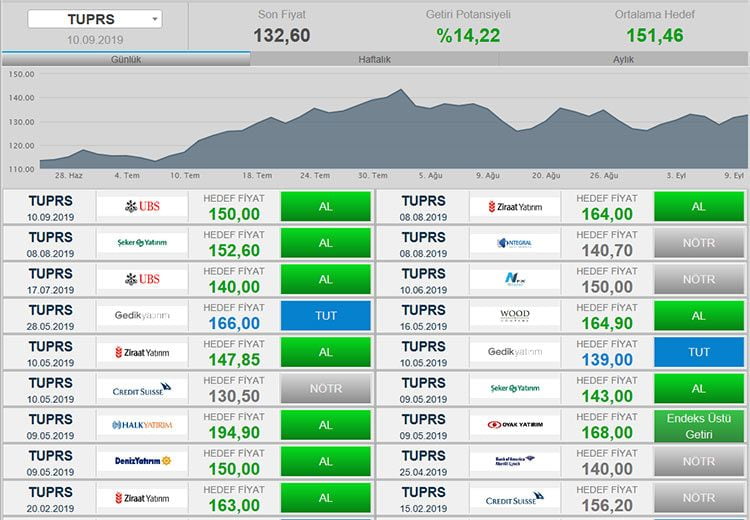Click the Ortalama Hedef value 151,46
Image resolution: width=750 pixels, height=520 pixels.
click(654, 35)
